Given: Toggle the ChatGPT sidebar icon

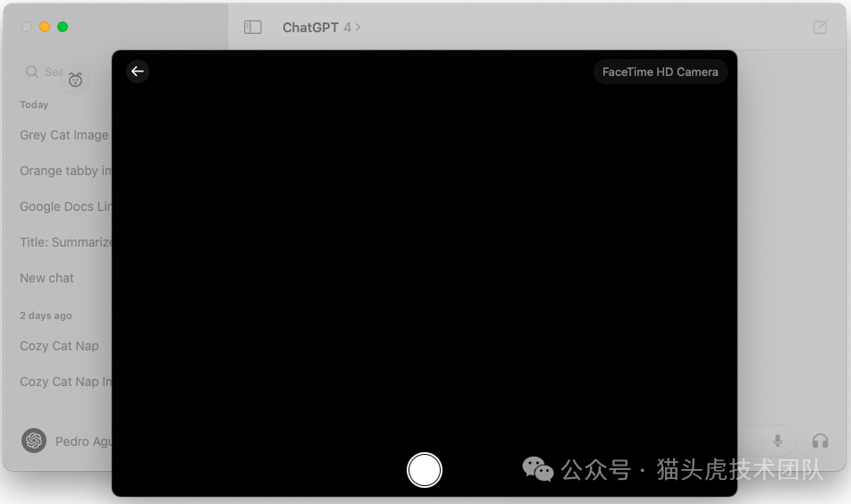Looking at the screenshot, I should tap(252, 27).
